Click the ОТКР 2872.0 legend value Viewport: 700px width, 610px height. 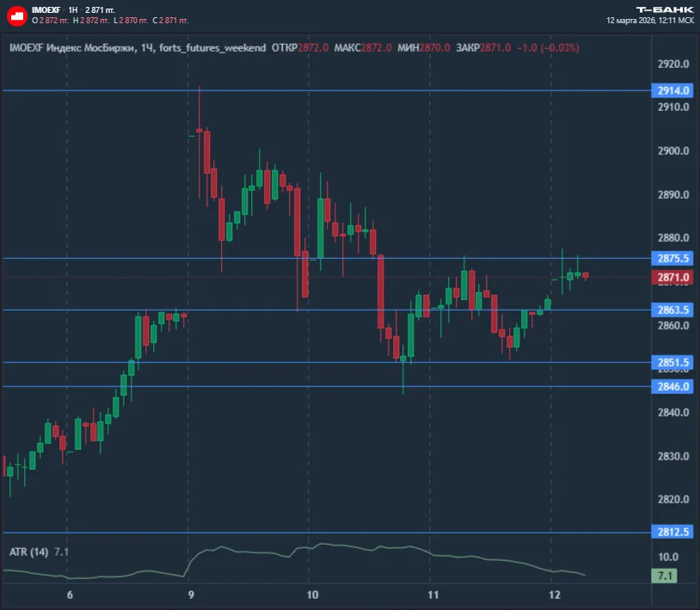pyautogui.click(x=300, y=48)
